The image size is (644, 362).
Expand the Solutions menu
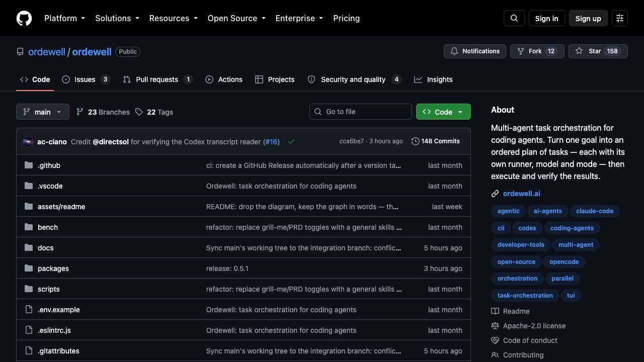(x=117, y=18)
